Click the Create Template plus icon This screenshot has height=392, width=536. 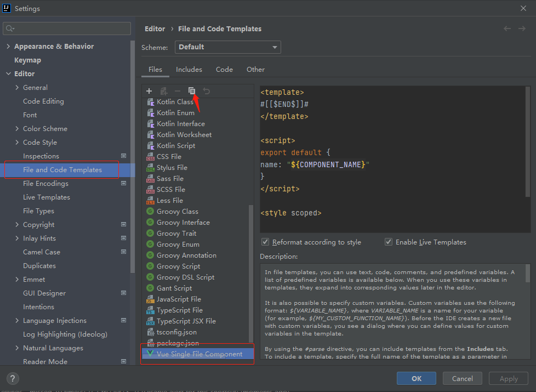point(149,91)
